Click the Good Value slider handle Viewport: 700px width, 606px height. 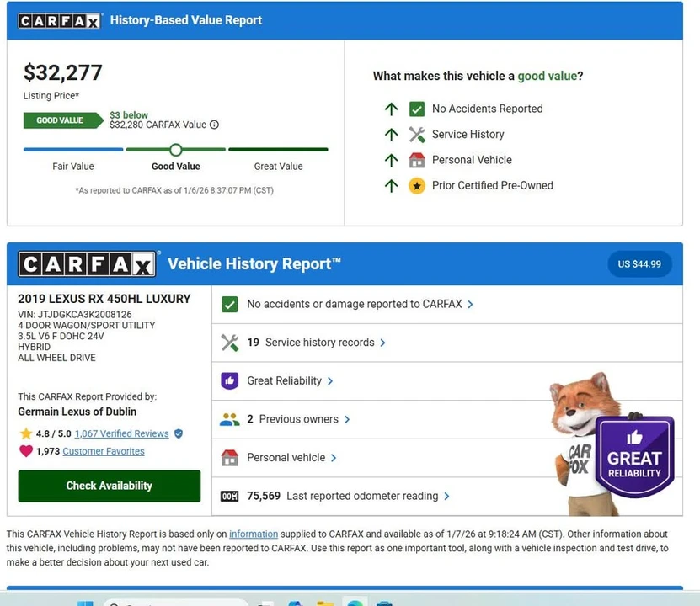[176, 150]
